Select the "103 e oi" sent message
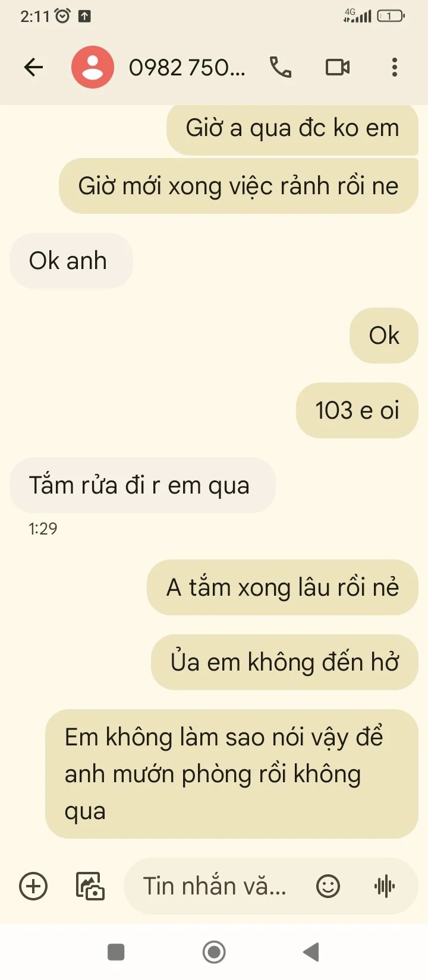This screenshot has height=980, width=428. pyautogui.click(x=357, y=410)
